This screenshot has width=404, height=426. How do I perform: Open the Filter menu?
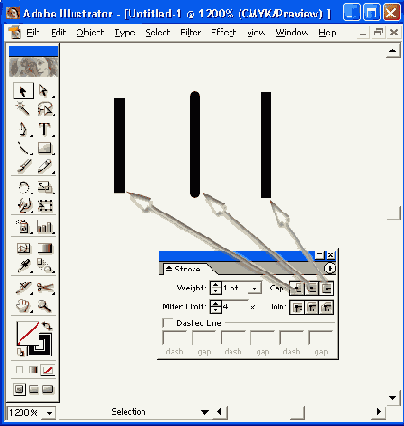click(x=191, y=33)
